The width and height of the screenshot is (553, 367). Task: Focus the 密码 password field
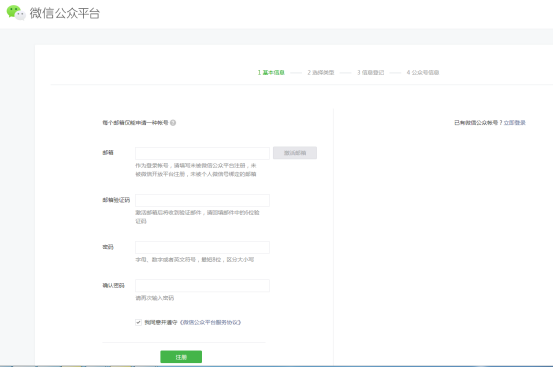(x=202, y=247)
